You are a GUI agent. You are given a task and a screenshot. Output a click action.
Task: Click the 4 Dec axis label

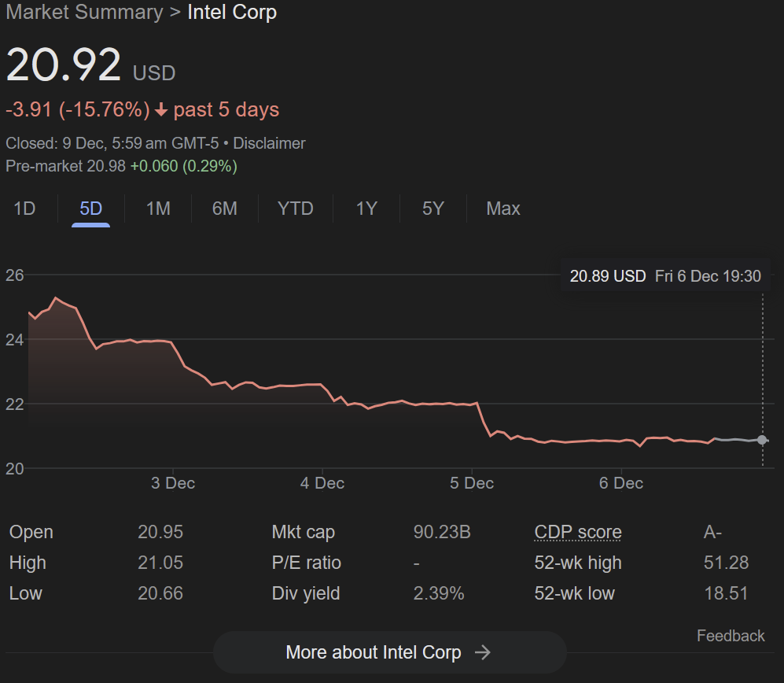[x=322, y=483]
